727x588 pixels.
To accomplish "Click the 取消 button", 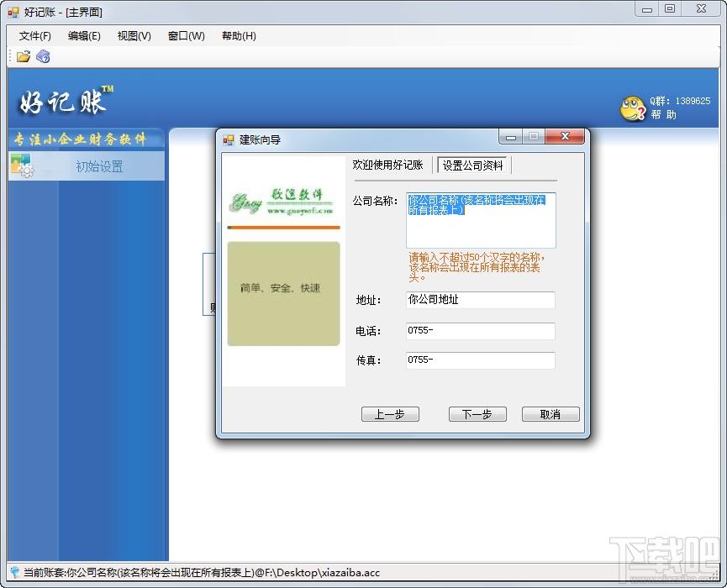I will point(551,414).
